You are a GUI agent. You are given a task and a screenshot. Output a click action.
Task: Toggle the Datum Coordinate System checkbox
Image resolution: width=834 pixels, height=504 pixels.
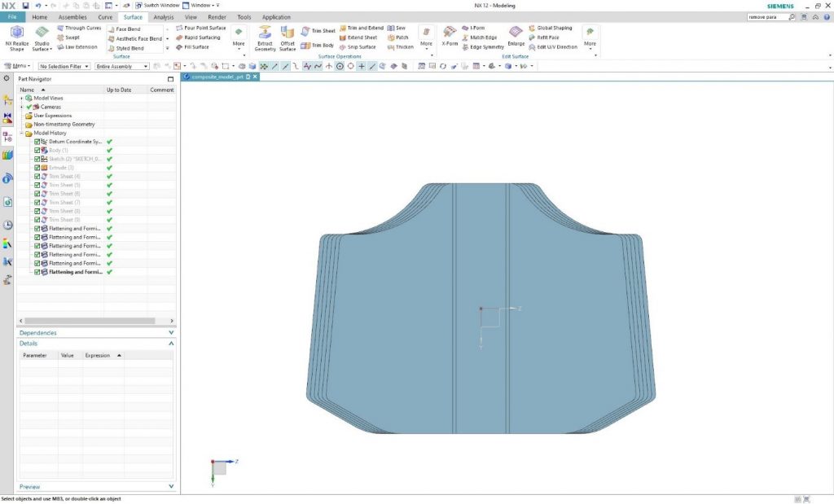[x=37, y=142]
